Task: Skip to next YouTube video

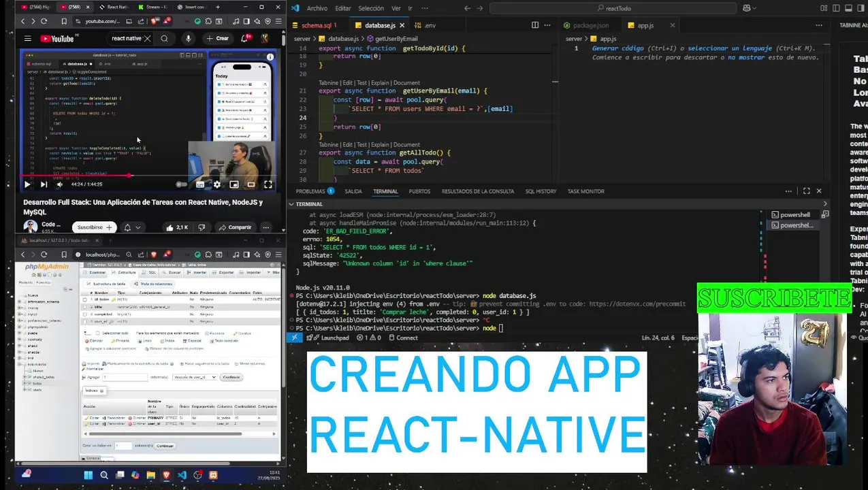Action: (x=44, y=184)
